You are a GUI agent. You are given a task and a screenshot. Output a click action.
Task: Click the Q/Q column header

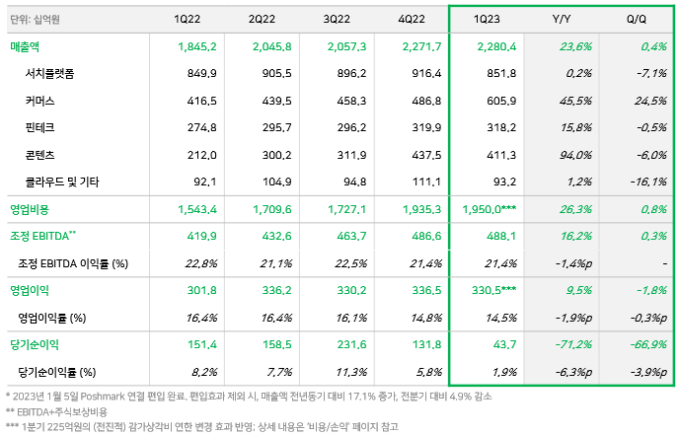coord(636,19)
